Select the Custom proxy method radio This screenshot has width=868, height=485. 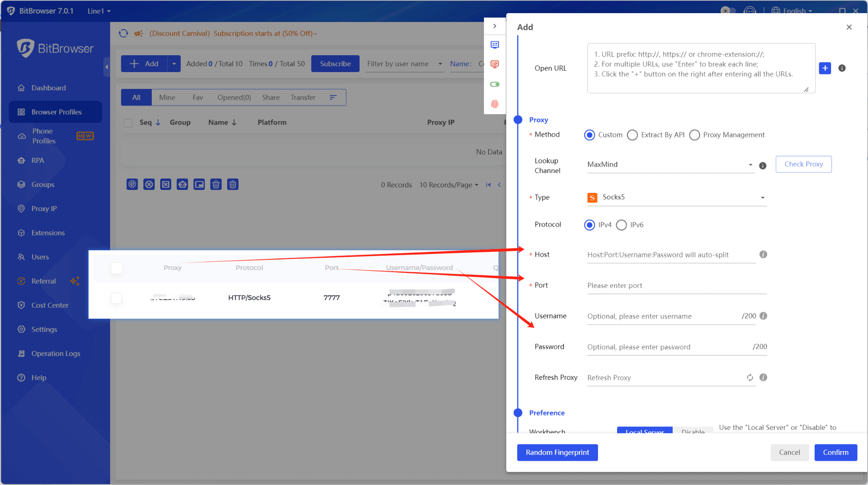590,135
